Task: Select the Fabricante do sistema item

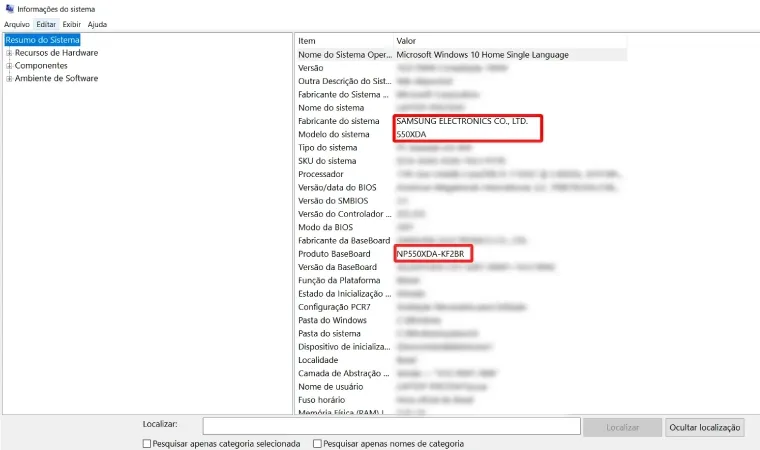Action: (339, 121)
